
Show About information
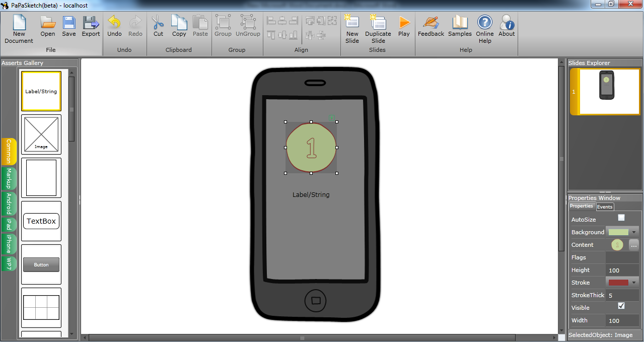pos(507,26)
